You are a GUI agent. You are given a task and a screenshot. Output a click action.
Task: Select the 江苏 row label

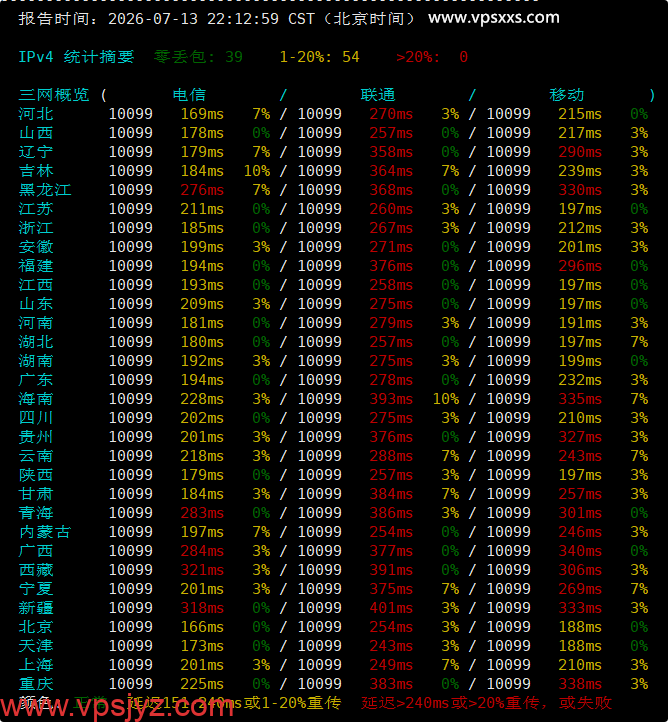(x=36, y=209)
